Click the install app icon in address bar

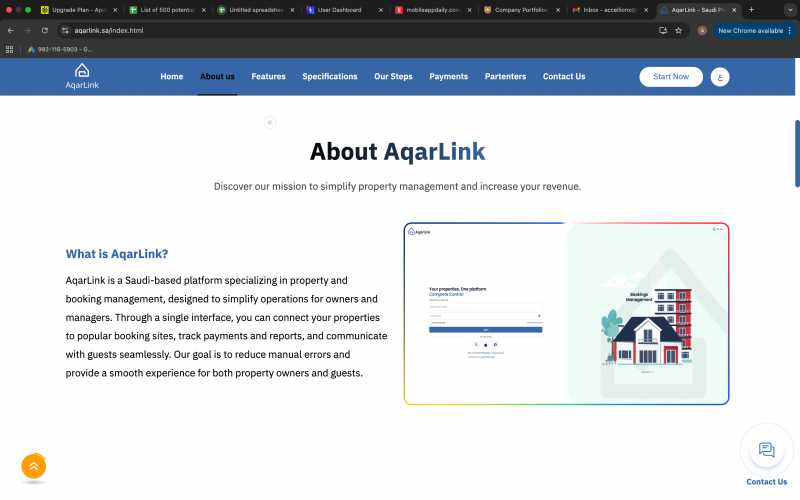(x=663, y=31)
